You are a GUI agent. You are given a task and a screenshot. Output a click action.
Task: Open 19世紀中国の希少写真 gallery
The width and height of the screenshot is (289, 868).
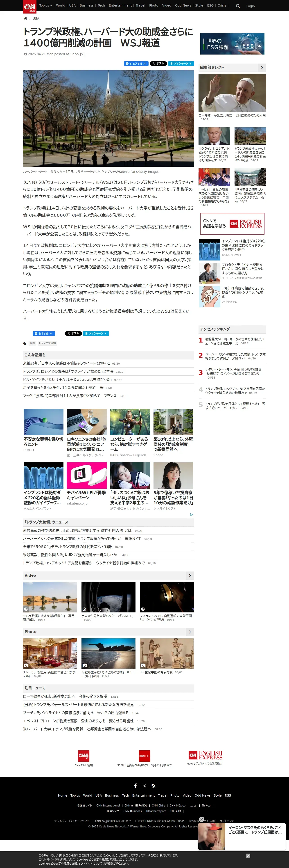[167, 653]
